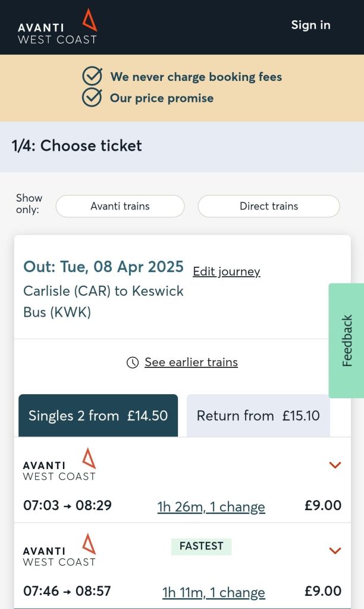The width and height of the screenshot is (364, 609).
Task: Click the Avanti West Coast header logo
Action: (57, 27)
